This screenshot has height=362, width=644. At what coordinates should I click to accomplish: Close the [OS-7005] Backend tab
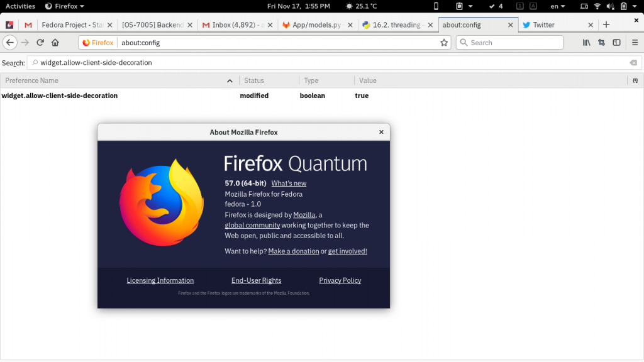pos(190,25)
